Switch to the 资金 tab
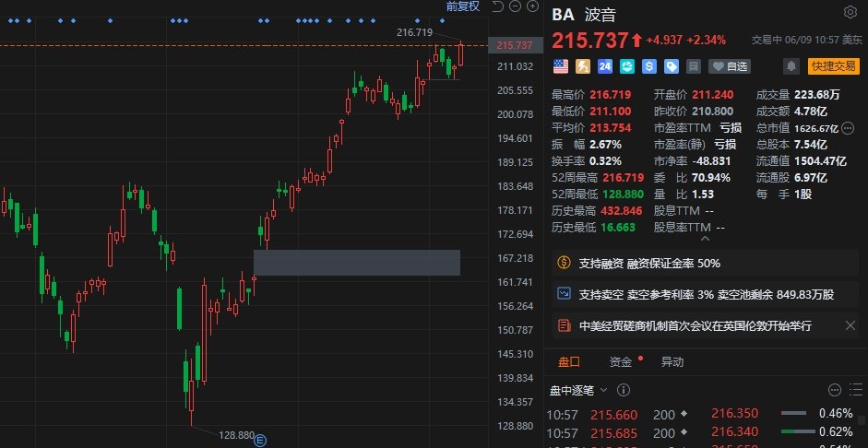Screen dimensions: 868x448 [621, 362]
